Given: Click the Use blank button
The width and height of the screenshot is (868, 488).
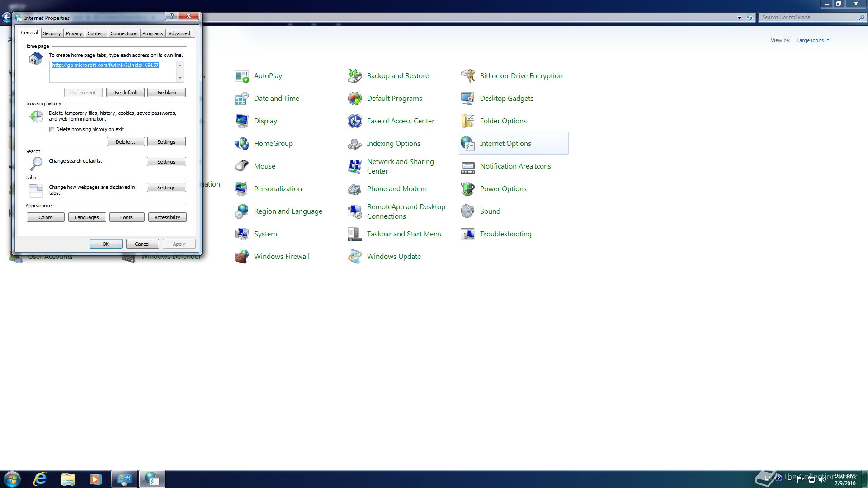Looking at the screenshot, I should click(x=166, y=93).
